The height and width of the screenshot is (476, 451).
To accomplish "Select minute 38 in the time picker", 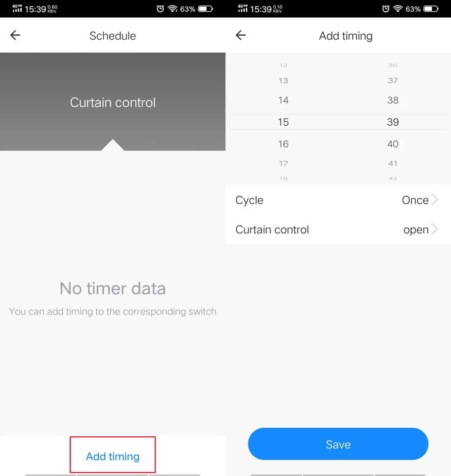I will click(x=393, y=100).
